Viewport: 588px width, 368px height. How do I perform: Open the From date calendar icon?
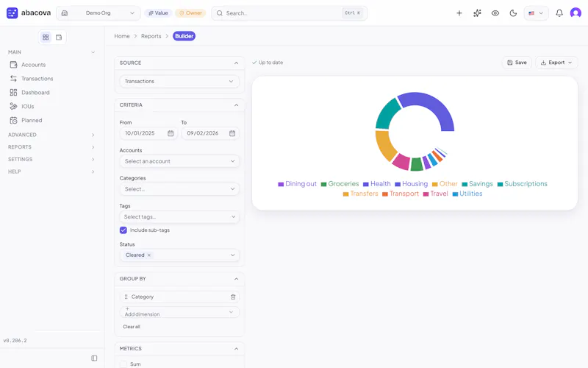coord(171,133)
